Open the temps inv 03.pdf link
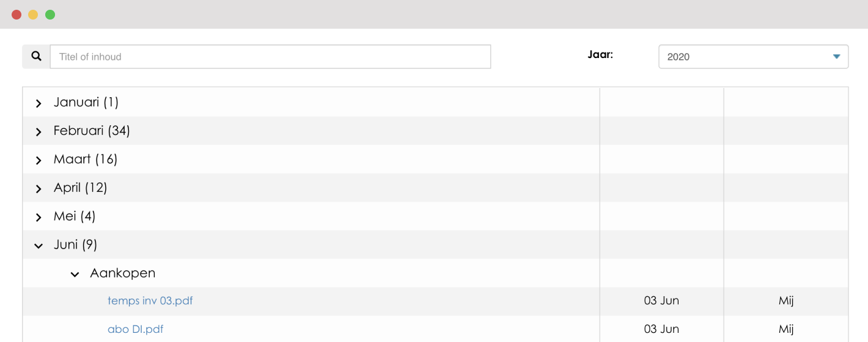Image resolution: width=868 pixels, height=342 pixels. click(x=150, y=300)
